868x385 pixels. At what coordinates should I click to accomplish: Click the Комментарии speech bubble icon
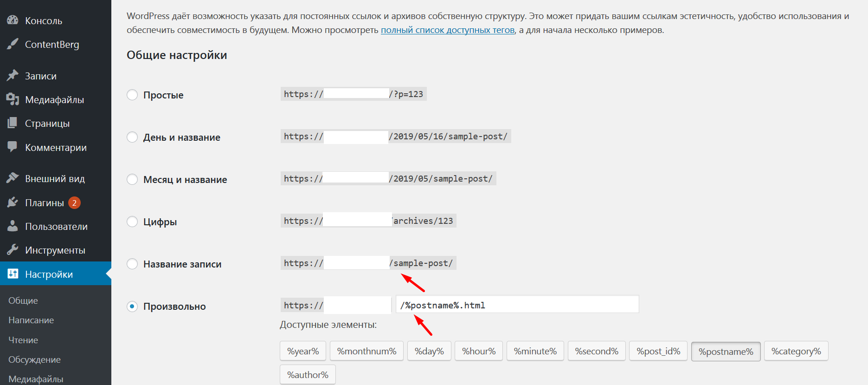pos(13,147)
